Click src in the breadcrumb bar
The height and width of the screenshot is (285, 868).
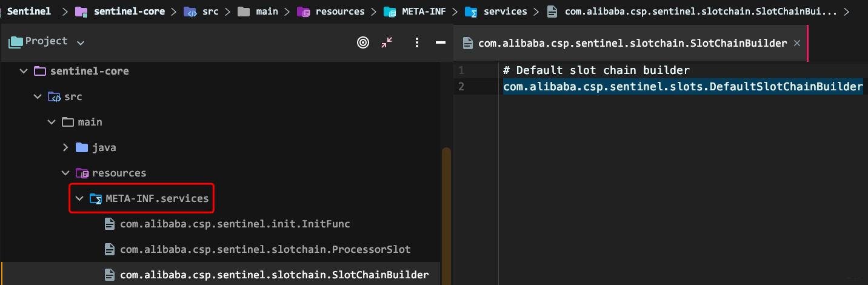click(x=210, y=11)
